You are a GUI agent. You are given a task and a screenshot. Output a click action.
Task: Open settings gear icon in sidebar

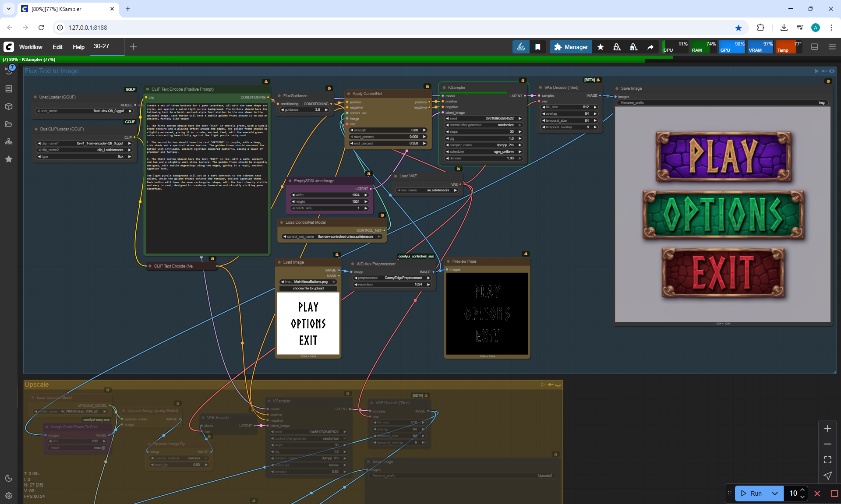pos(9,496)
